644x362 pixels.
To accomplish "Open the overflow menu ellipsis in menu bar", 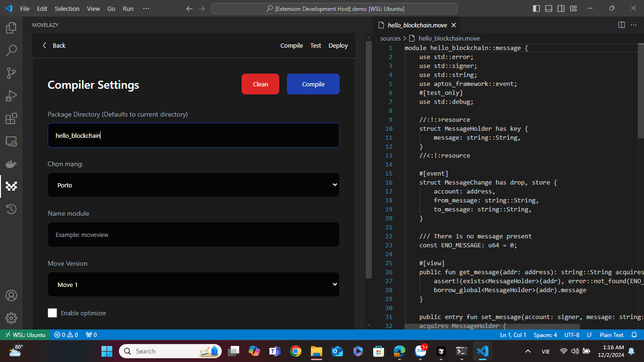I will point(146,8).
